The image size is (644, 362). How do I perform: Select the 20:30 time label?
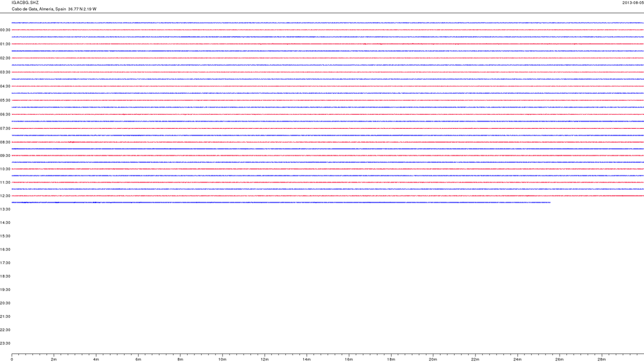click(x=5, y=303)
